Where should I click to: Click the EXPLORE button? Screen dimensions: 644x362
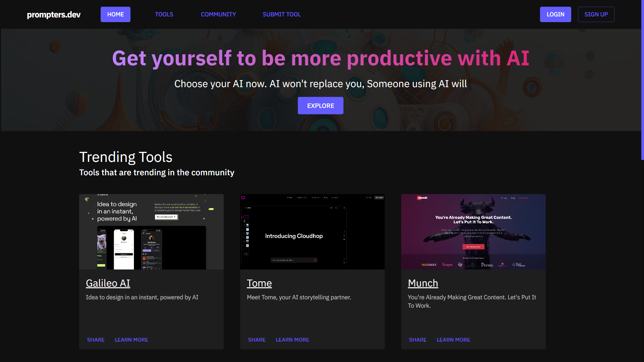tap(321, 106)
